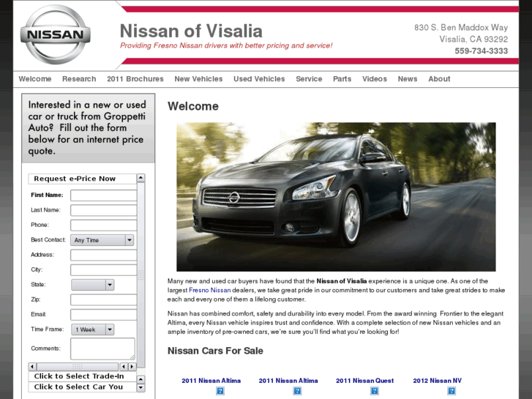Screen dimensions: 532x399
Task: Click the form's rightmost horizontal scroll arrow
Action: pos(132,367)
